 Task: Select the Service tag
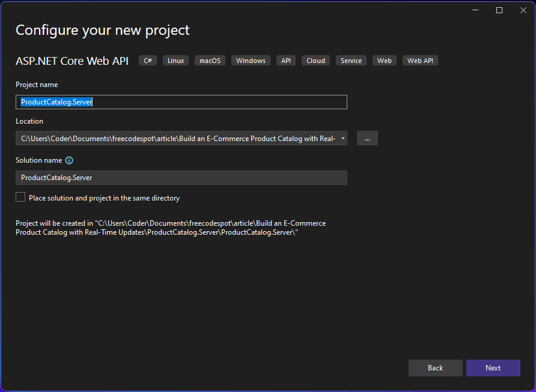click(351, 61)
